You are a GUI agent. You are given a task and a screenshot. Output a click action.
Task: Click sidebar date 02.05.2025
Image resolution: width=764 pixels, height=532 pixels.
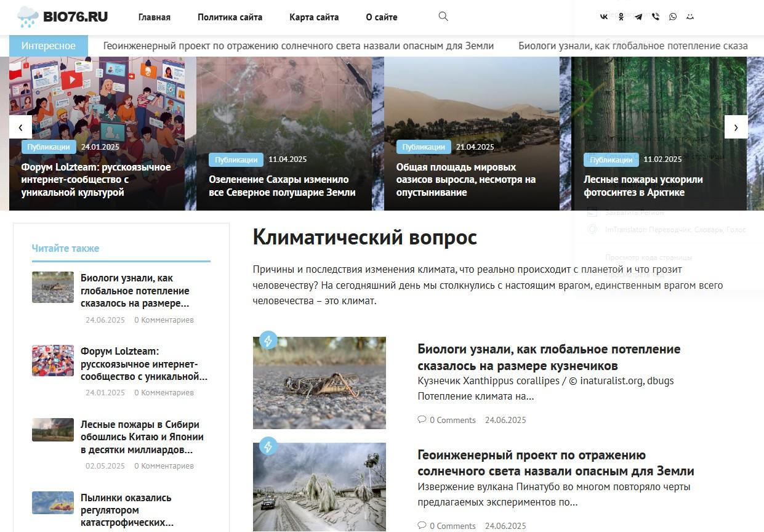[105, 466]
